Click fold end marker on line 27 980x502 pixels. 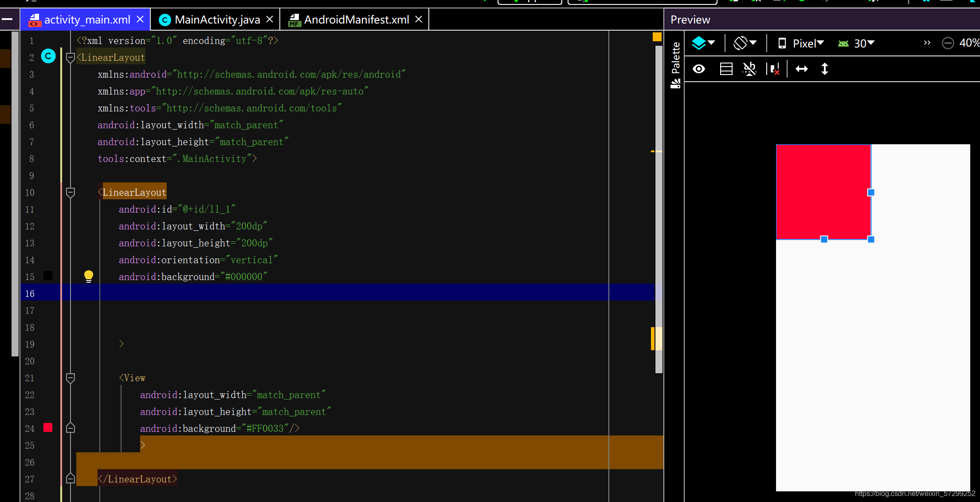[x=70, y=478]
